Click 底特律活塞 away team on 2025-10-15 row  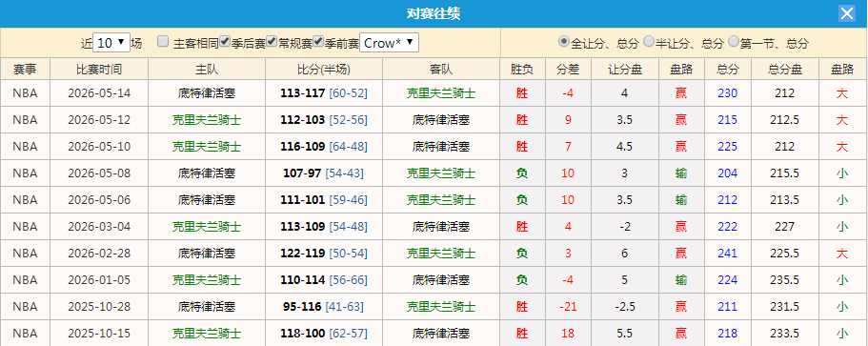coord(441,334)
